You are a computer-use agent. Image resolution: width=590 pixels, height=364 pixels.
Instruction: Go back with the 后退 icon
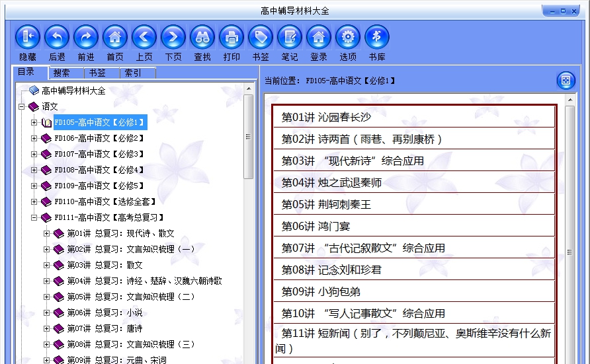click(57, 37)
